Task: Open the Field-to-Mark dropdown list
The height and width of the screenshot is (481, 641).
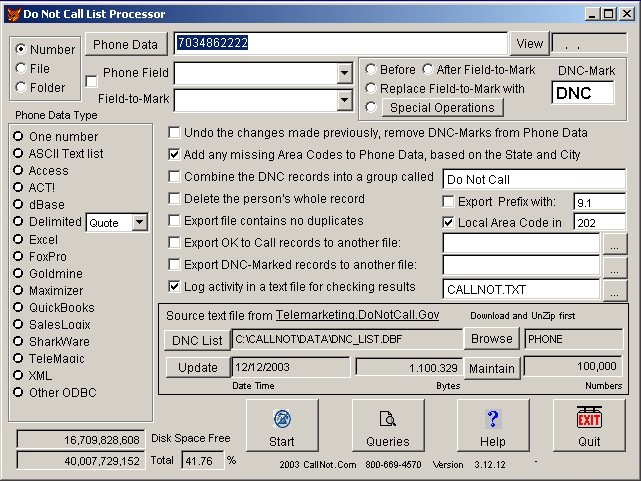Action: pos(344,100)
